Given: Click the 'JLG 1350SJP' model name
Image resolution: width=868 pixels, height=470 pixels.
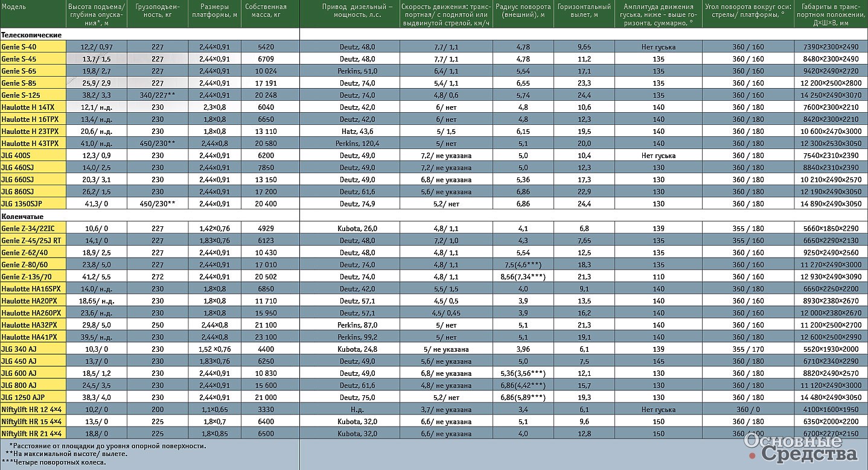Looking at the screenshot, I should coord(22,203).
